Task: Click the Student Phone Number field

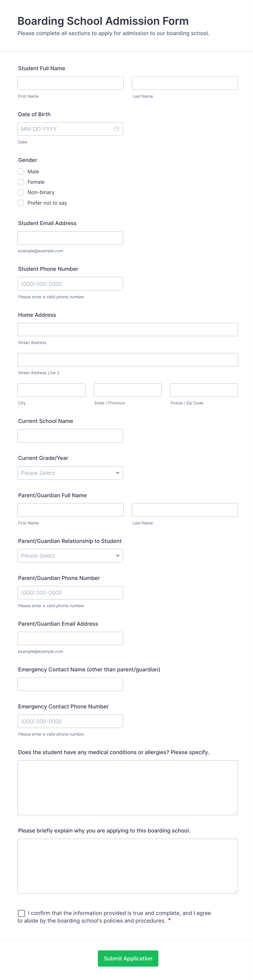Action: (x=70, y=283)
